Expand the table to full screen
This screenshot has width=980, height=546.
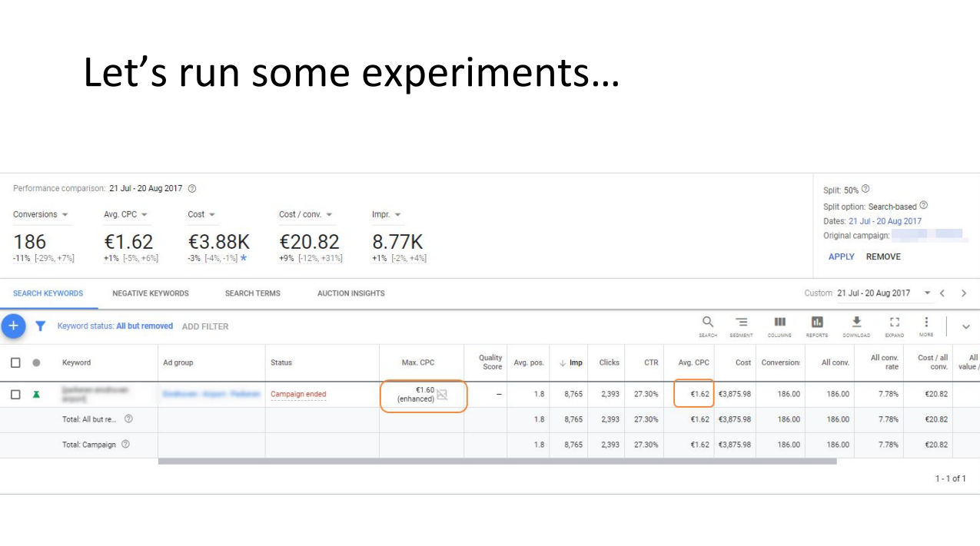pos(894,326)
